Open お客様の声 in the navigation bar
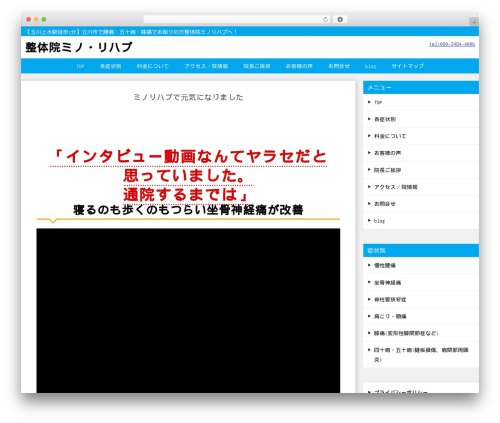Viewport: 500px width, 423px height. tap(299, 66)
